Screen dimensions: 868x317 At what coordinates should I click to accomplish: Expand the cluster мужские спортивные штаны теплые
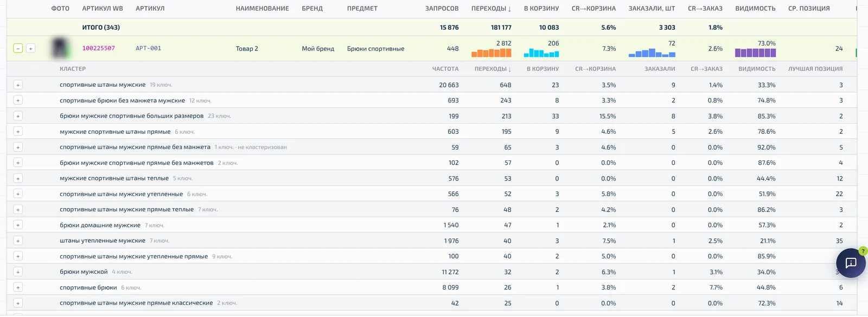[18, 179]
